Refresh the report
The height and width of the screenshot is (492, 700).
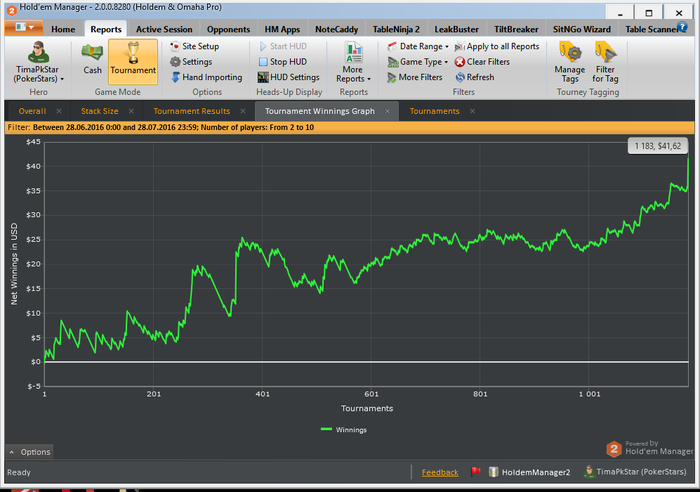pyautogui.click(x=475, y=77)
